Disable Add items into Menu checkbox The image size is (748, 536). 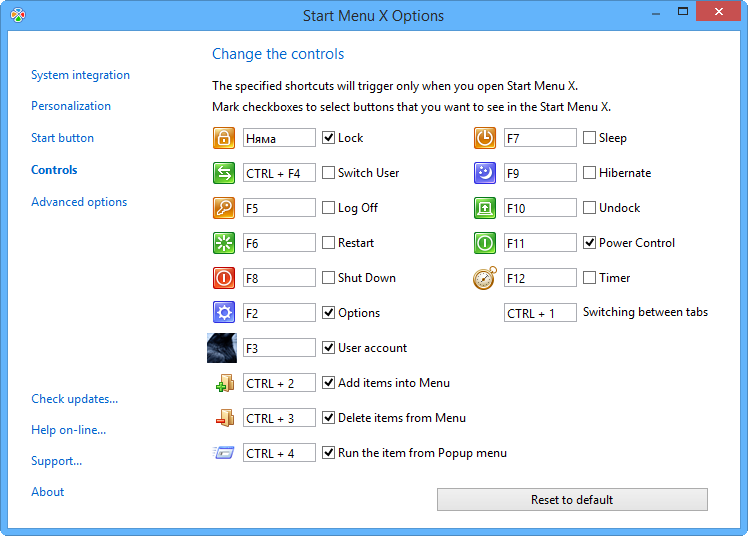(x=328, y=382)
